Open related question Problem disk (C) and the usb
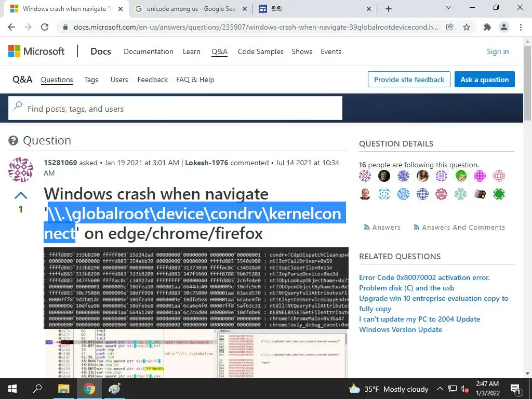This screenshot has height=399, width=532. (x=406, y=288)
